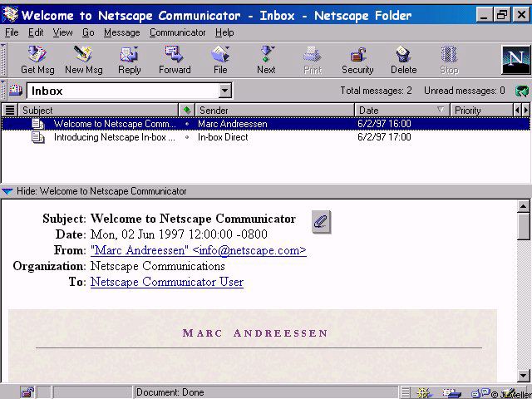The height and width of the screenshot is (399, 532).
Task: Click the File toolbar icon
Action: tap(220, 60)
